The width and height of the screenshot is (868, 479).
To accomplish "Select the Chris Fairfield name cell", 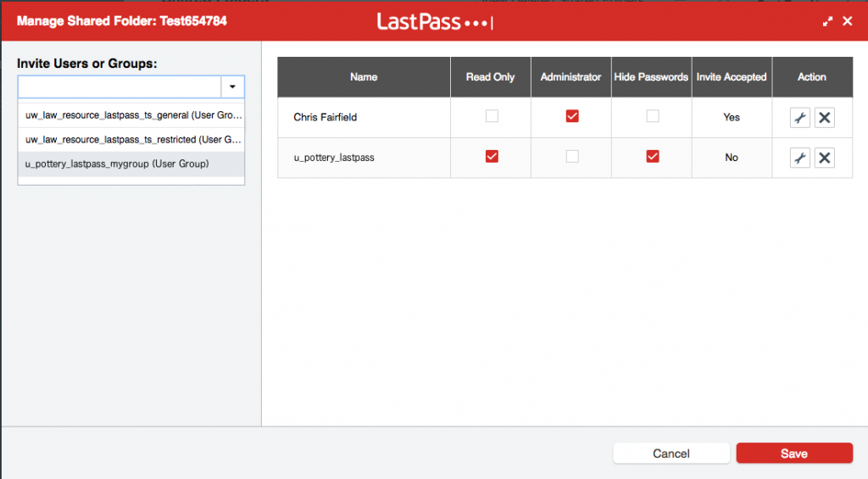I will (364, 117).
